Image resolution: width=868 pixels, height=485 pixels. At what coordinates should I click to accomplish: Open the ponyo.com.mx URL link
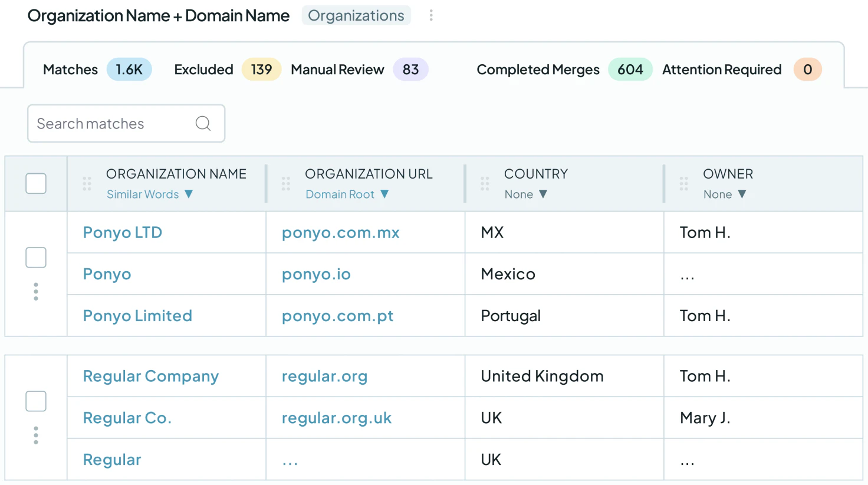[341, 233]
